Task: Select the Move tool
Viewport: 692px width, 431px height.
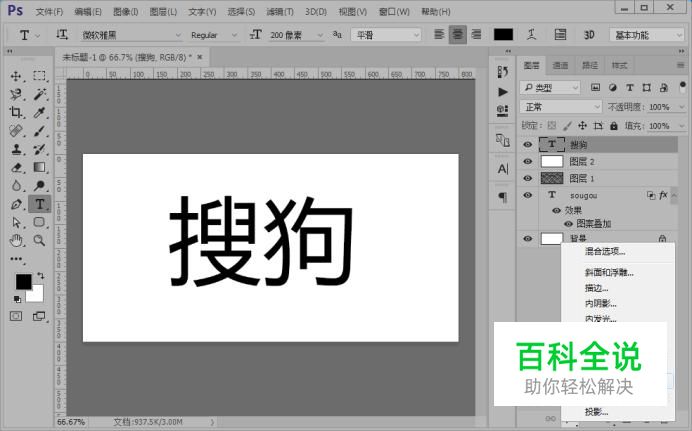Action: click(16, 76)
